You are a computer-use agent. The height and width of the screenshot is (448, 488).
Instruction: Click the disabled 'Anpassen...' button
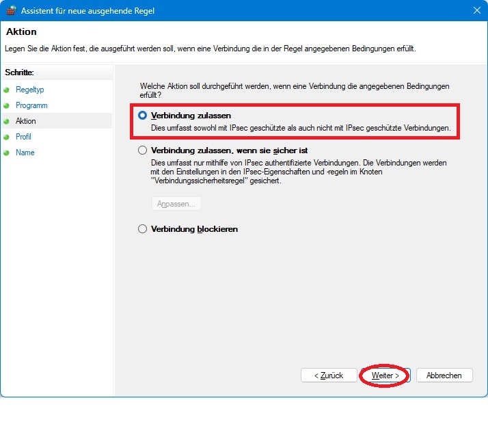[x=176, y=204]
